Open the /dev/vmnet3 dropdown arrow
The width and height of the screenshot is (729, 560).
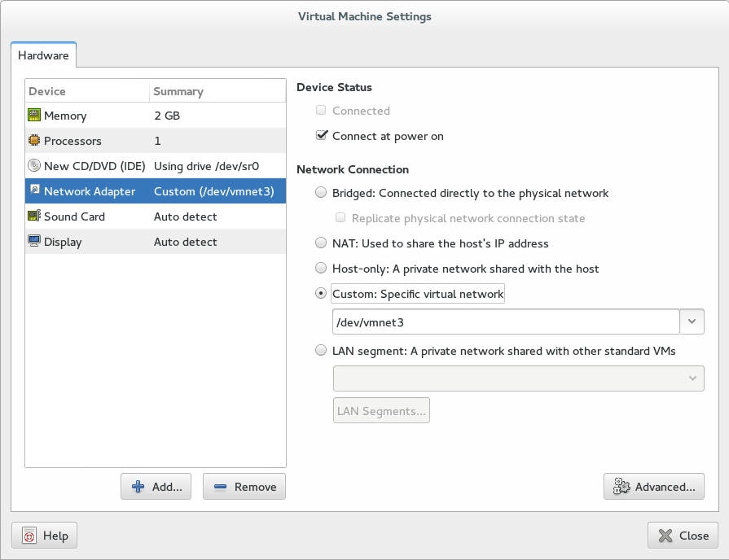tap(692, 322)
